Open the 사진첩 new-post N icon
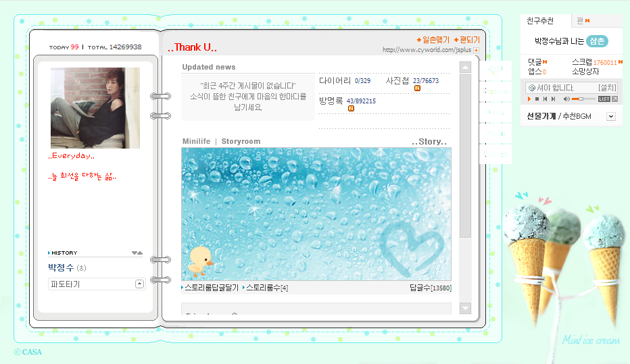 point(417,88)
